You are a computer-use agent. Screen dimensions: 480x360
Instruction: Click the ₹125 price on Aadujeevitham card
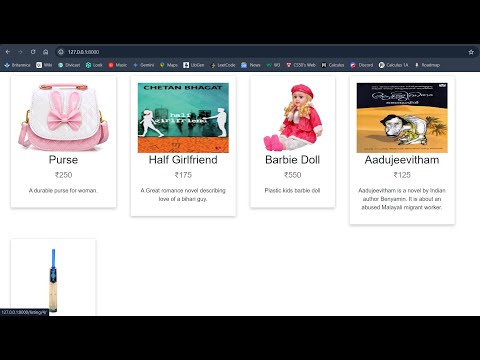402,175
